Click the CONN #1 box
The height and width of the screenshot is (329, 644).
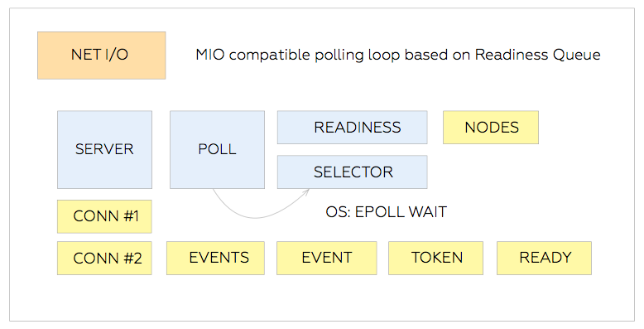click(105, 217)
